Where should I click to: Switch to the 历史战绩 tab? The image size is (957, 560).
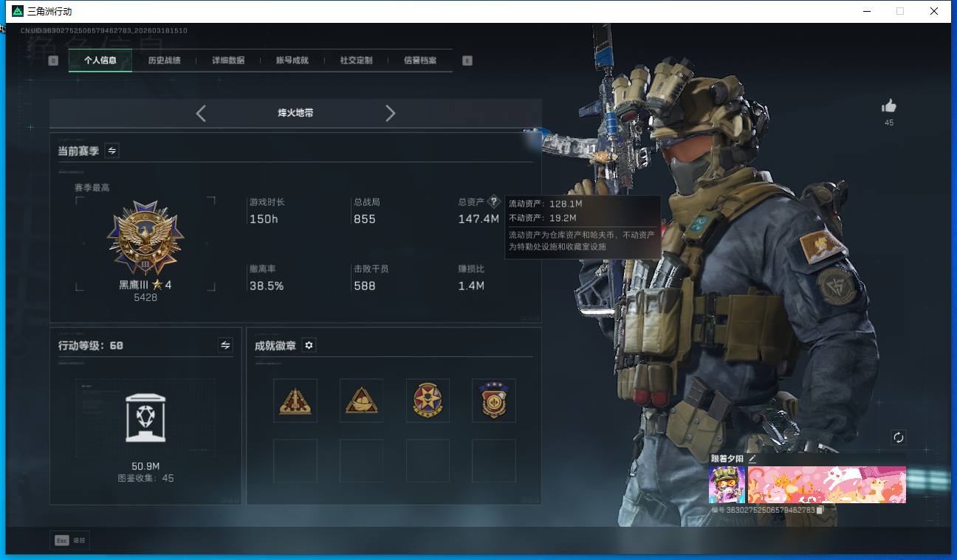coord(164,61)
